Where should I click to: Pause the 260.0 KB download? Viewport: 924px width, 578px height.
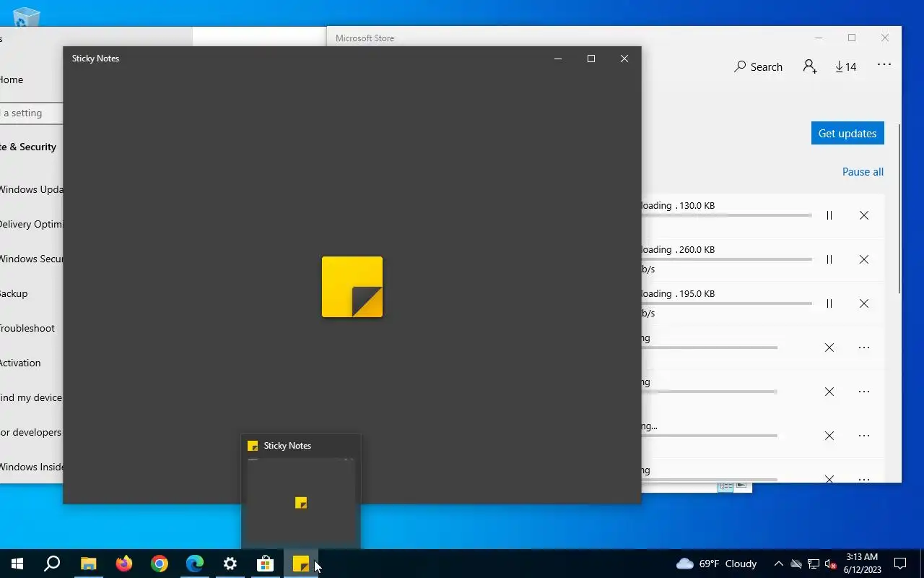(x=829, y=259)
